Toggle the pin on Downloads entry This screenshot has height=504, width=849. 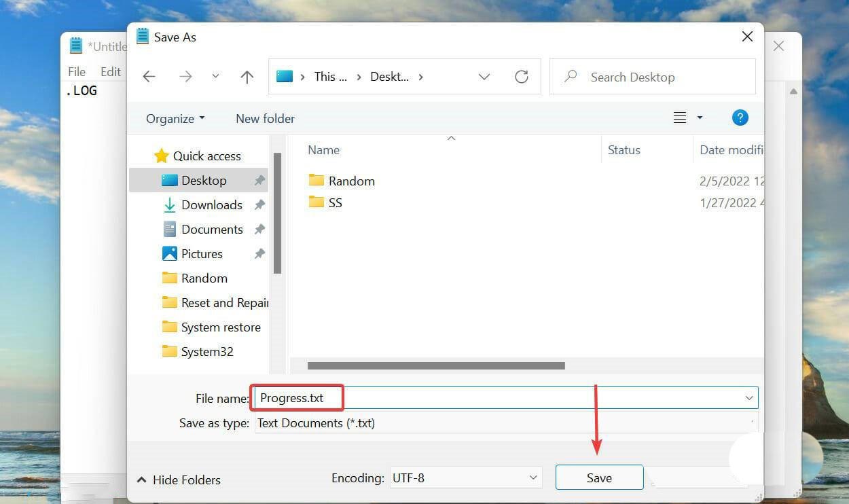click(x=259, y=204)
